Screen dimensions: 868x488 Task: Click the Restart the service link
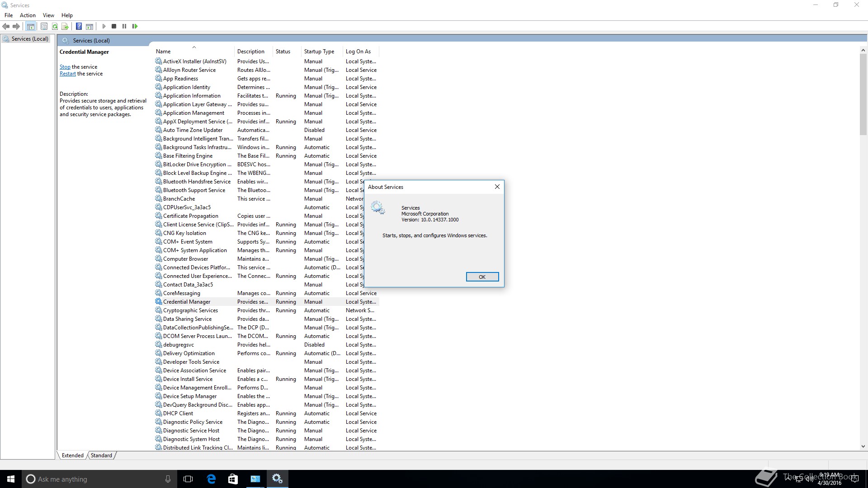(68, 74)
